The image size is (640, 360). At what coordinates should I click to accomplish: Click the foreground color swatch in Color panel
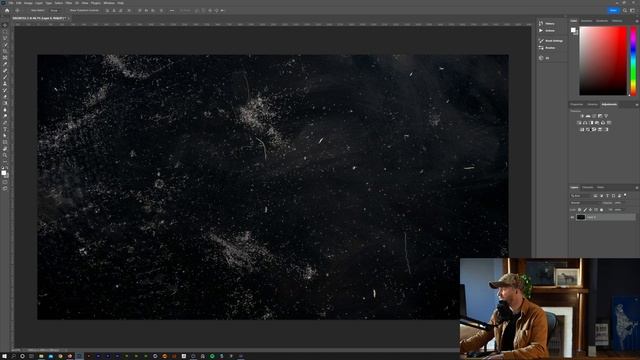[573, 30]
